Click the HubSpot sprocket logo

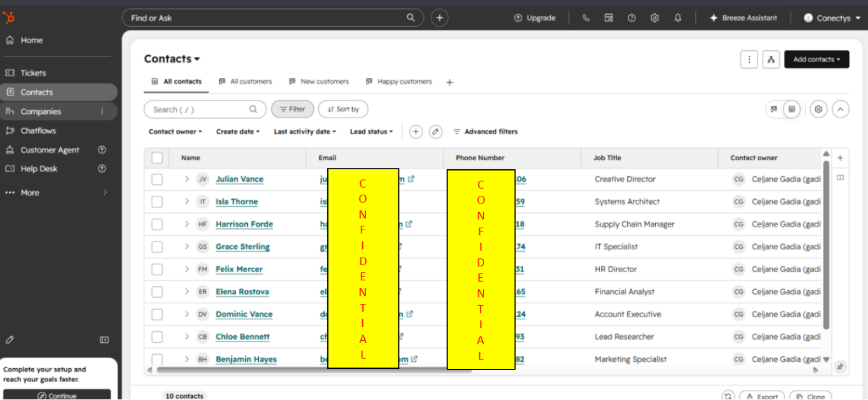click(x=9, y=17)
